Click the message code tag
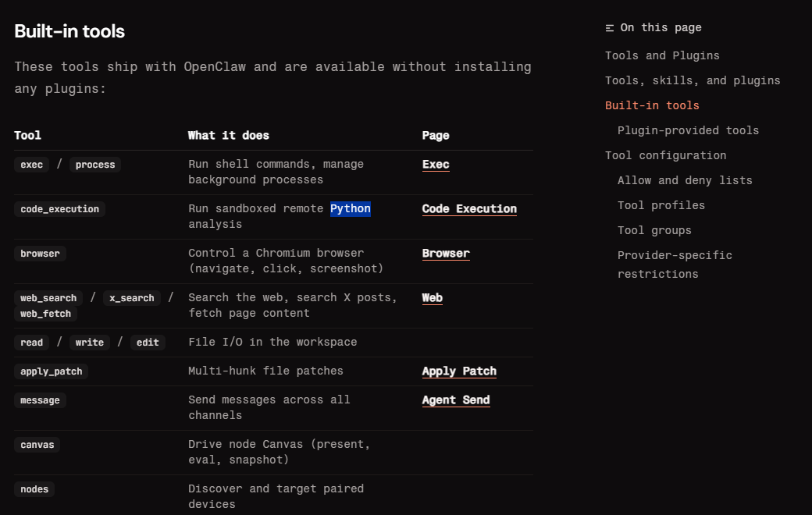 tap(40, 400)
